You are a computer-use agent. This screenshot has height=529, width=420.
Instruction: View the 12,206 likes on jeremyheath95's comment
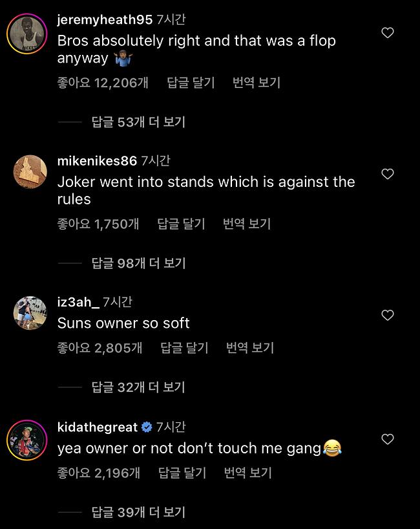pyautogui.click(x=103, y=83)
